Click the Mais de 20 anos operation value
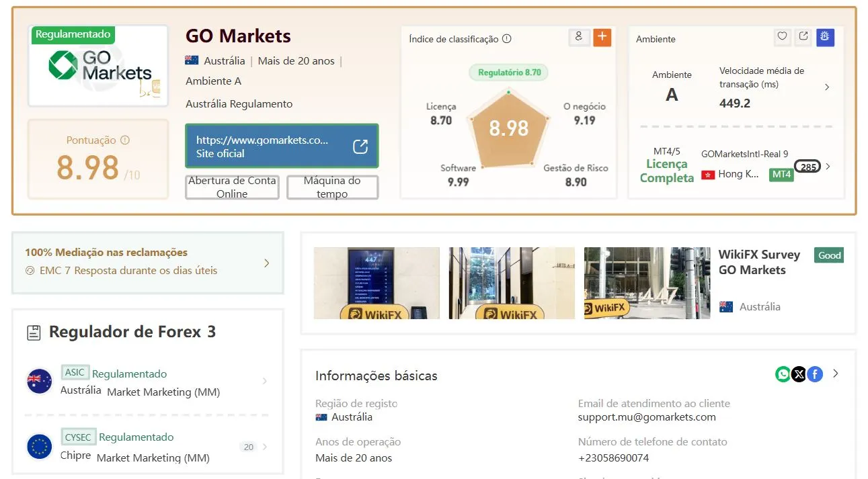The height and width of the screenshot is (479, 868). [354, 458]
